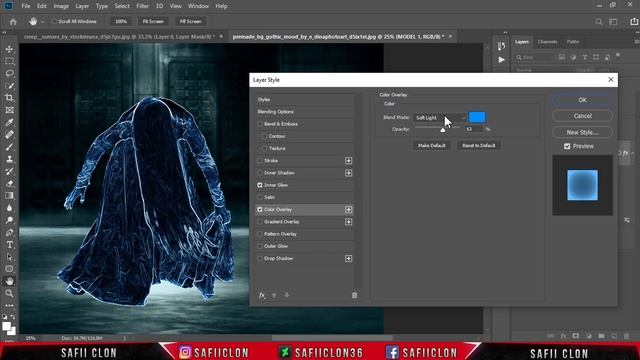This screenshot has width=640, height=360.
Task: Add another Drop Shadow with plus icon
Action: point(348,259)
